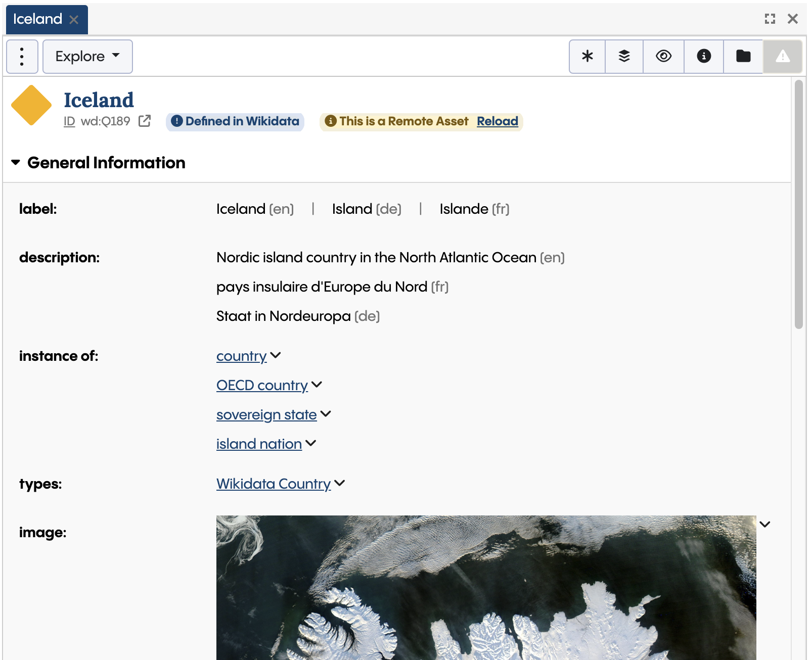Image resolution: width=812 pixels, height=660 pixels.
Task: Click the Defined in Wikidata badge
Action: [x=235, y=121]
